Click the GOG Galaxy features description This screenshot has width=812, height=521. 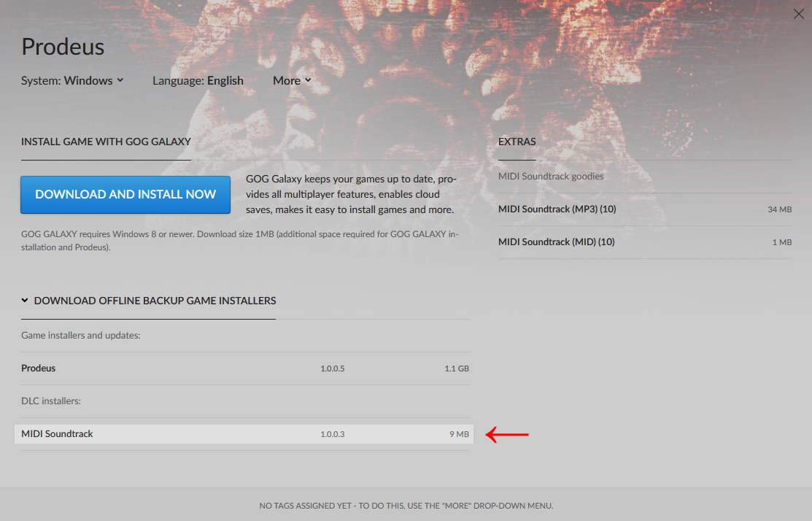pyautogui.click(x=351, y=194)
